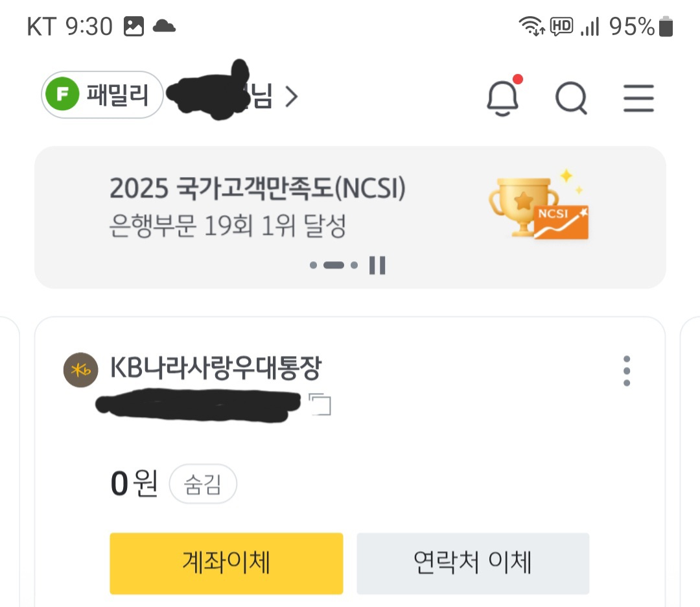The height and width of the screenshot is (607, 700).
Task: Hide the balance with 숨김 toggle
Action: pos(203,486)
